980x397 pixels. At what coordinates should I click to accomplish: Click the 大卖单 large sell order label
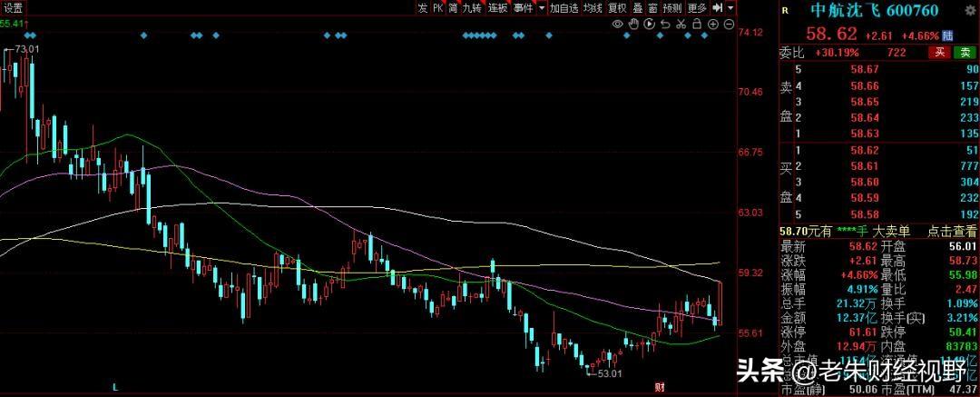pos(893,231)
